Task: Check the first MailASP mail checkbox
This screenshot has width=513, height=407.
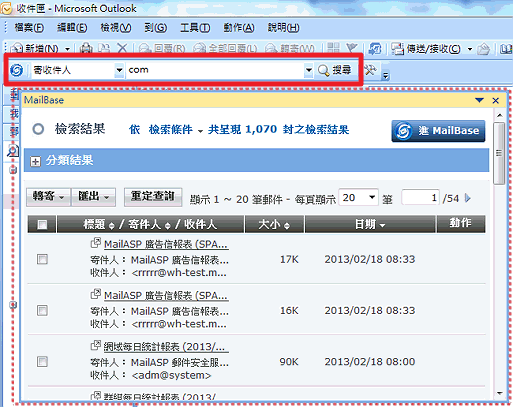Action: click(42, 259)
